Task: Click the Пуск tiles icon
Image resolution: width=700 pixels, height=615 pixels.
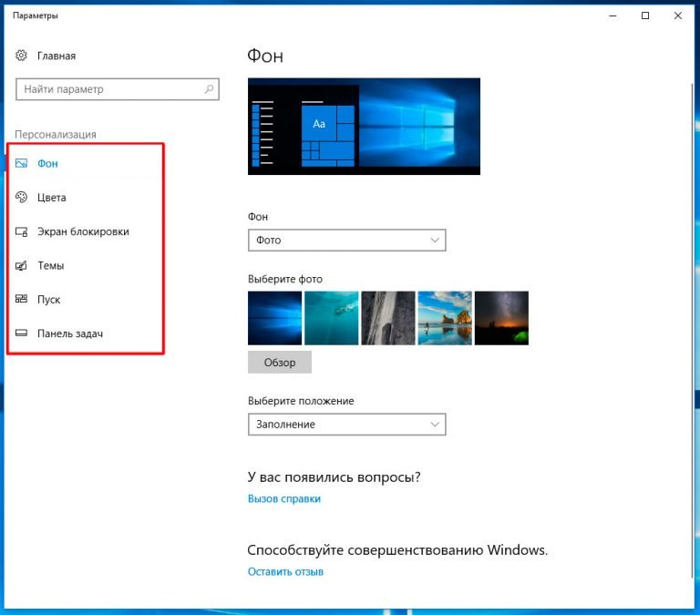Action: tap(22, 300)
